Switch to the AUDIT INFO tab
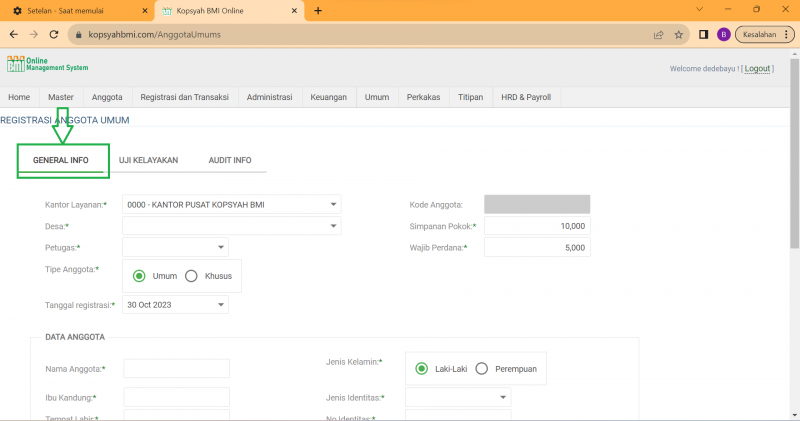 click(x=230, y=160)
